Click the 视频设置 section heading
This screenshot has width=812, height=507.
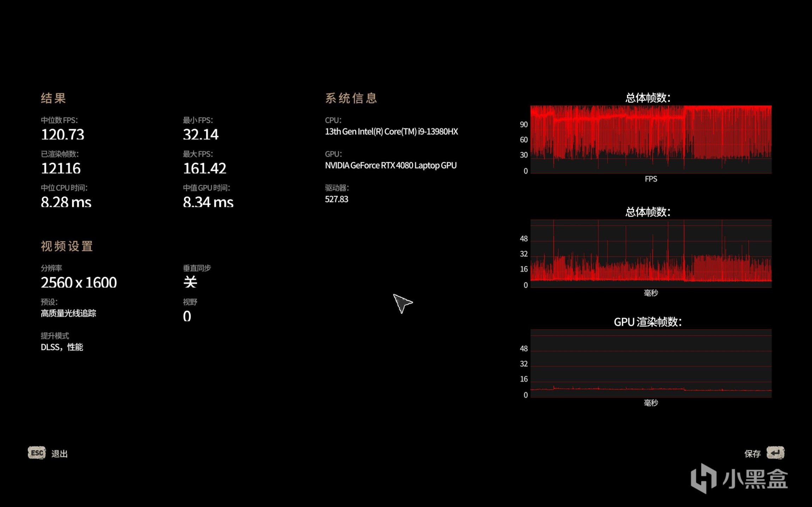click(x=67, y=246)
